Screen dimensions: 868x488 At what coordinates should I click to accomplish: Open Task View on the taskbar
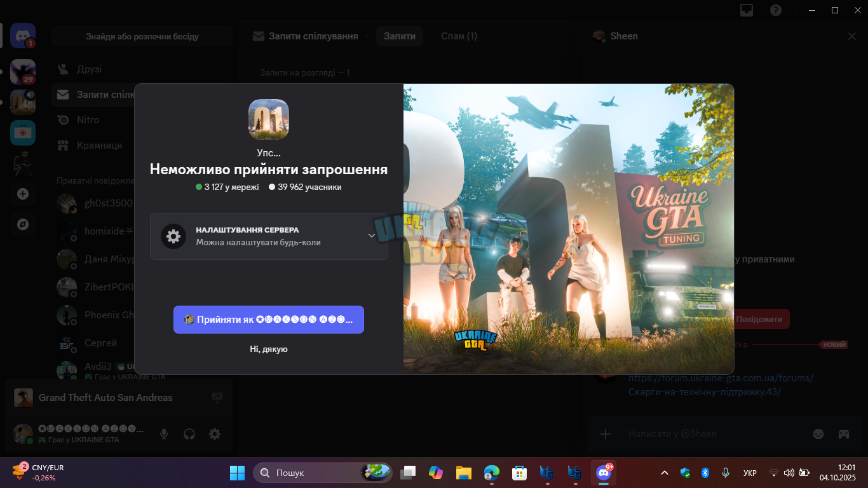point(407,473)
